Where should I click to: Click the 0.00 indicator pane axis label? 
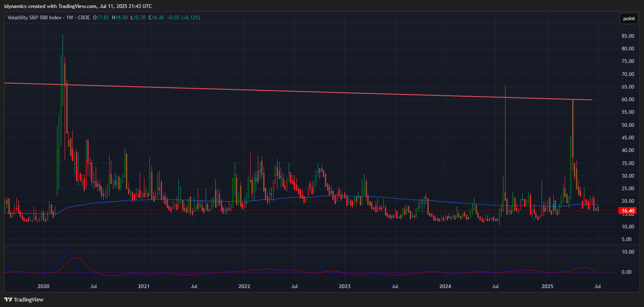tap(626, 272)
